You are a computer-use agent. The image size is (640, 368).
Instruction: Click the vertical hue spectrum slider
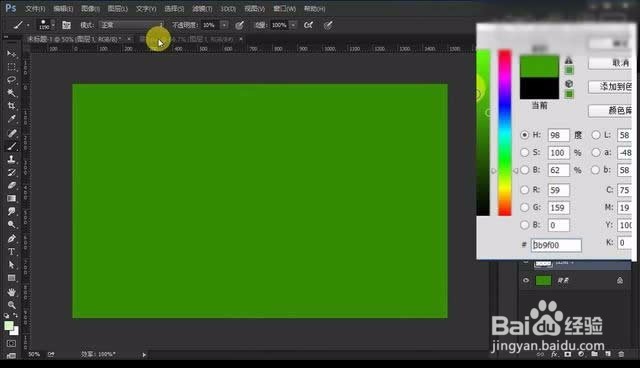click(504, 133)
